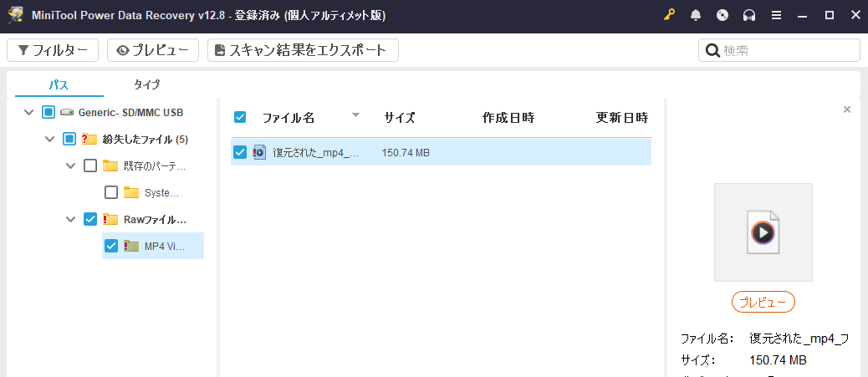Switch to the タイプ tab
The height and width of the screenshot is (377, 868).
click(147, 84)
